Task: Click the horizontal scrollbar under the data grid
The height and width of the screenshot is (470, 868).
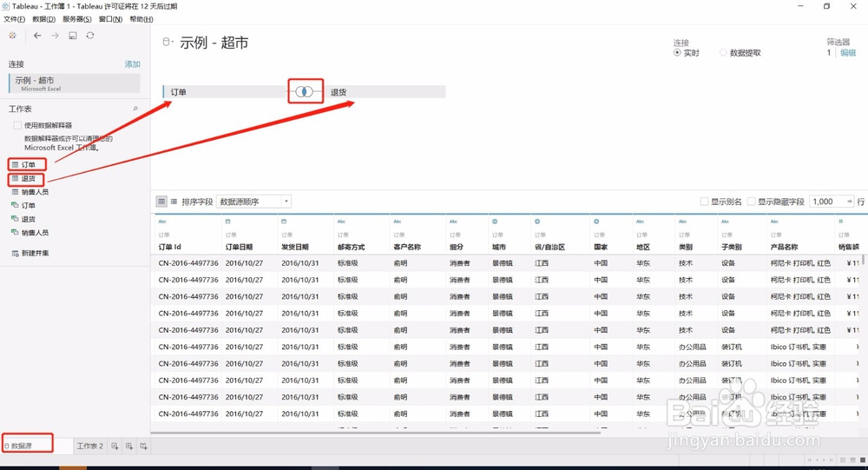Action: coord(375,433)
